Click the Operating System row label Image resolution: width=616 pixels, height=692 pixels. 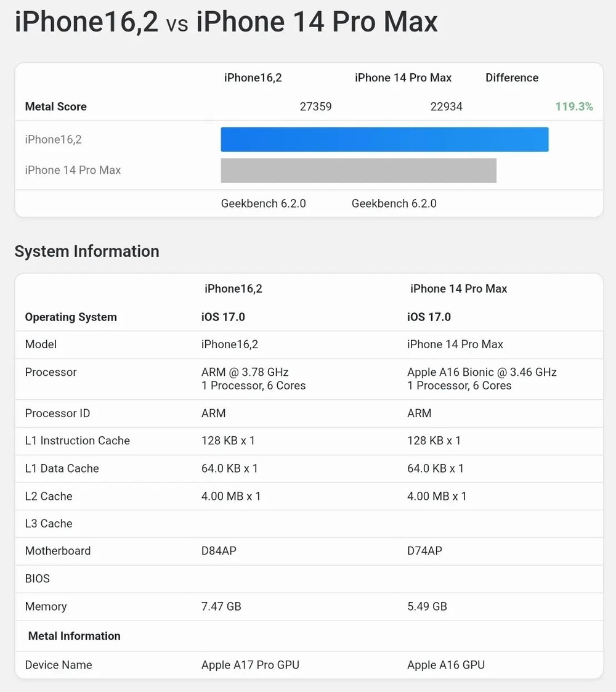pos(70,317)
